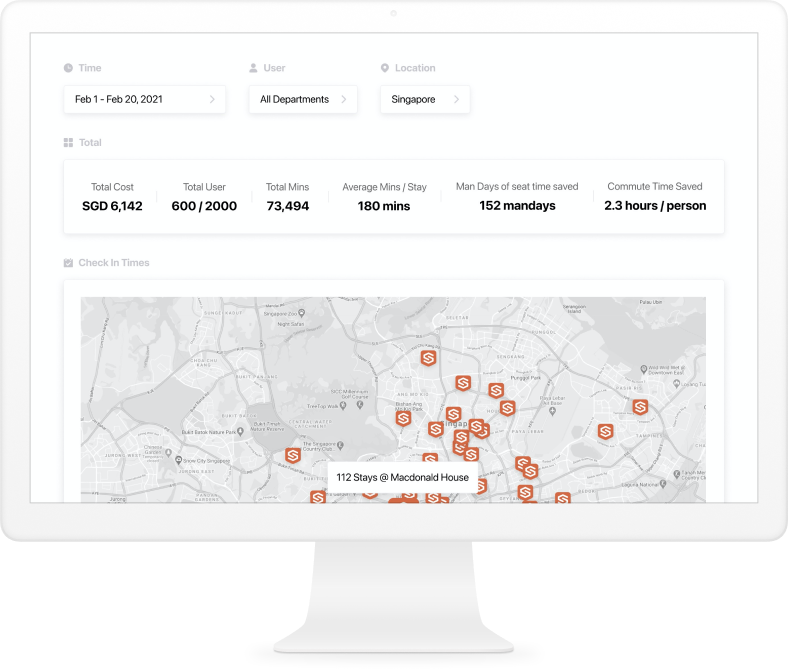Click the chevron beside All Departments

(x=344, y=99)
